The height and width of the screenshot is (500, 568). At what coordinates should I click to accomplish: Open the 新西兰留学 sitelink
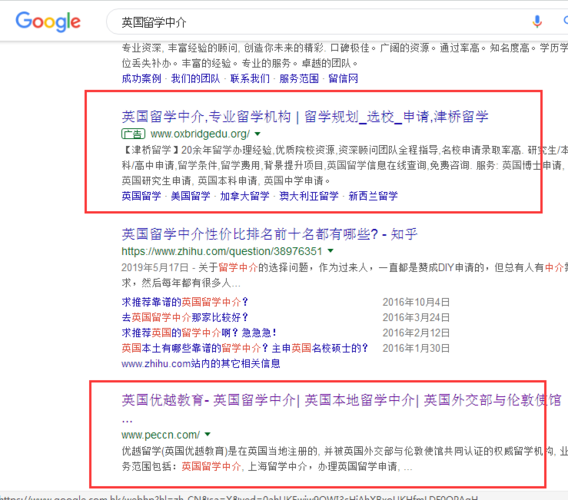pyautogui.click(x=373, y=196)
